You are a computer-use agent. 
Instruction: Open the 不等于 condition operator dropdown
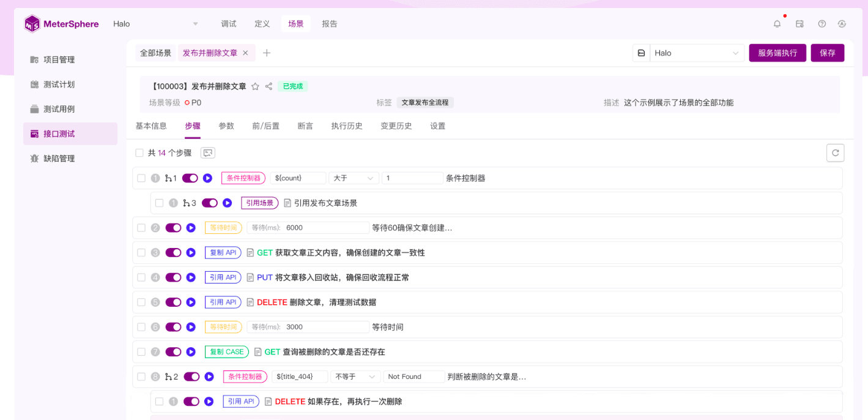click(355, 377)
